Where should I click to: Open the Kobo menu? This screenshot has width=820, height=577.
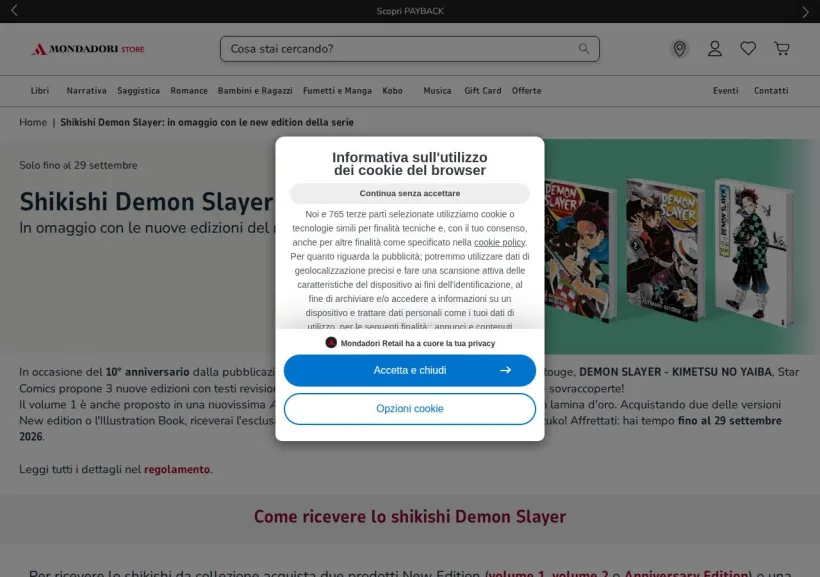click(x=392, y=90)
